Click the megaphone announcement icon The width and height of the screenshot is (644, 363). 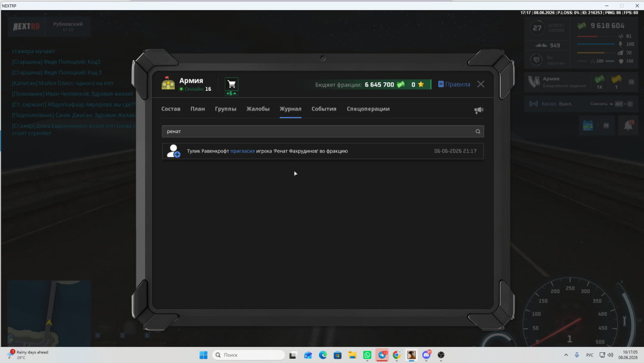point(478,110)
